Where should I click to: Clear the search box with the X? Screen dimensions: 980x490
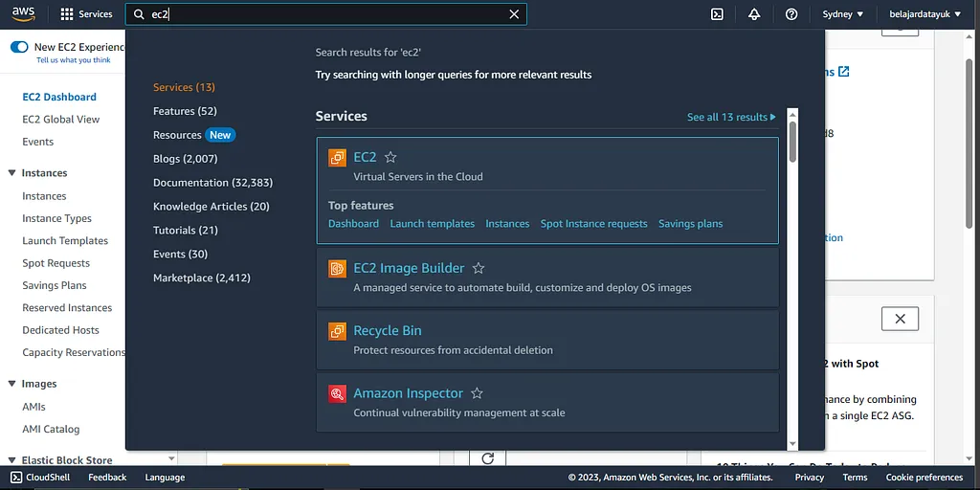click(514, 14)
